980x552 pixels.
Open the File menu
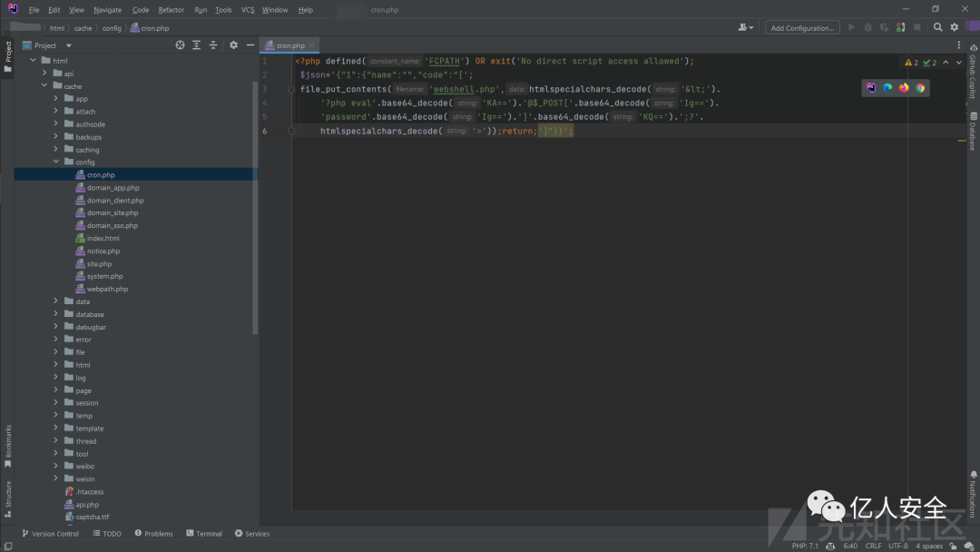click(x=34, y=10)
